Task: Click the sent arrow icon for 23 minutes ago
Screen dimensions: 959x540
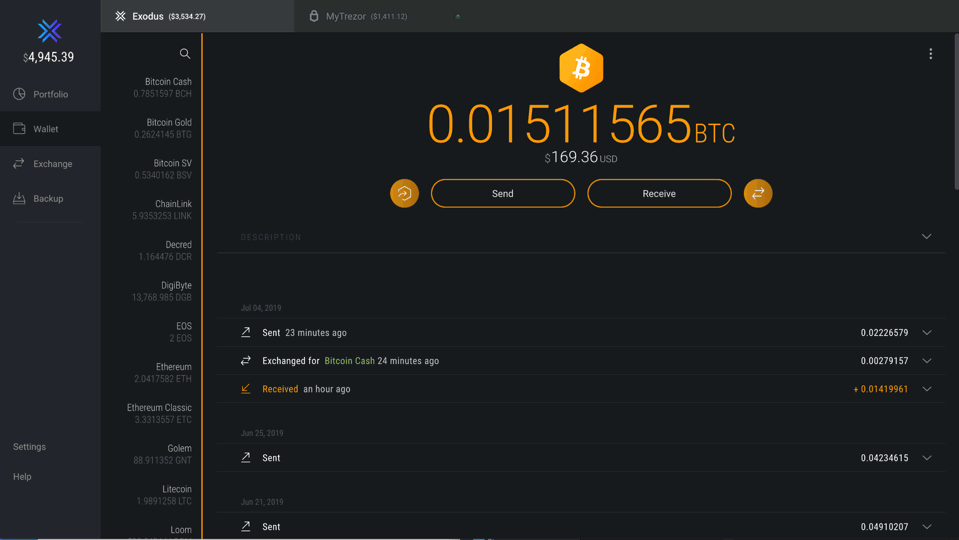Action: pos(246,332)
